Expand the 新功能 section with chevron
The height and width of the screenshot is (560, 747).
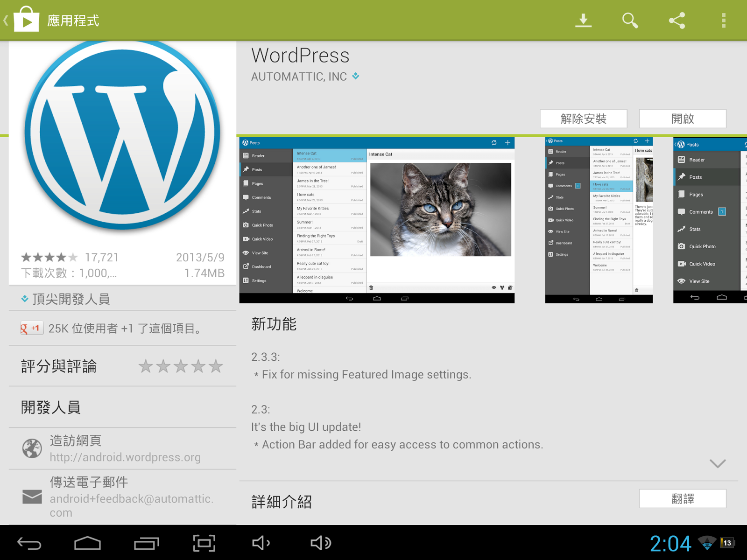click(718, 463)
